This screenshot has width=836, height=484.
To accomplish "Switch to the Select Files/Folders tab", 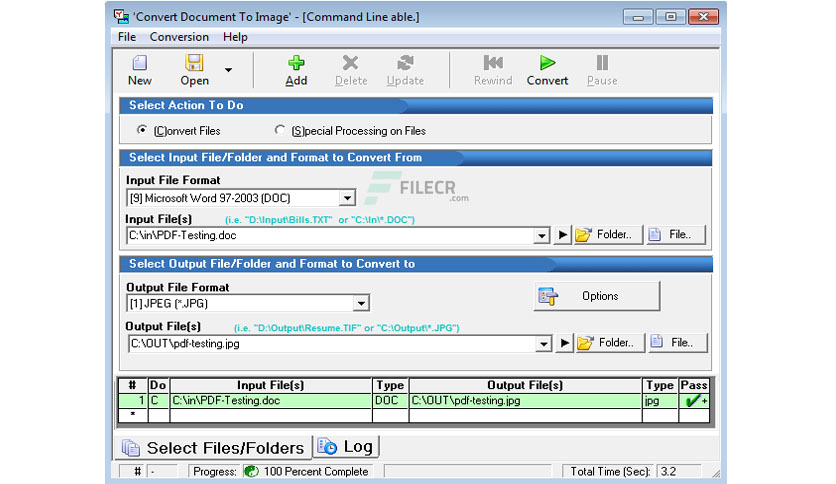I will (x=213, y=448).
